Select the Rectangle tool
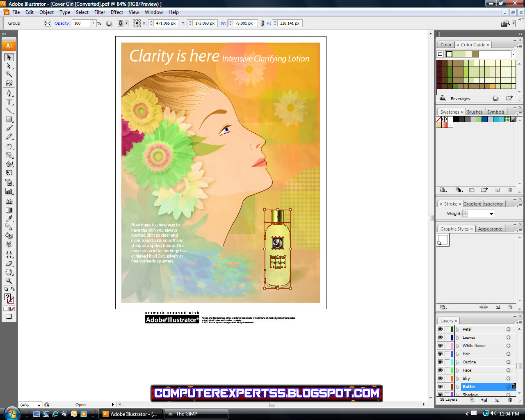 click(x=9, y=119)
